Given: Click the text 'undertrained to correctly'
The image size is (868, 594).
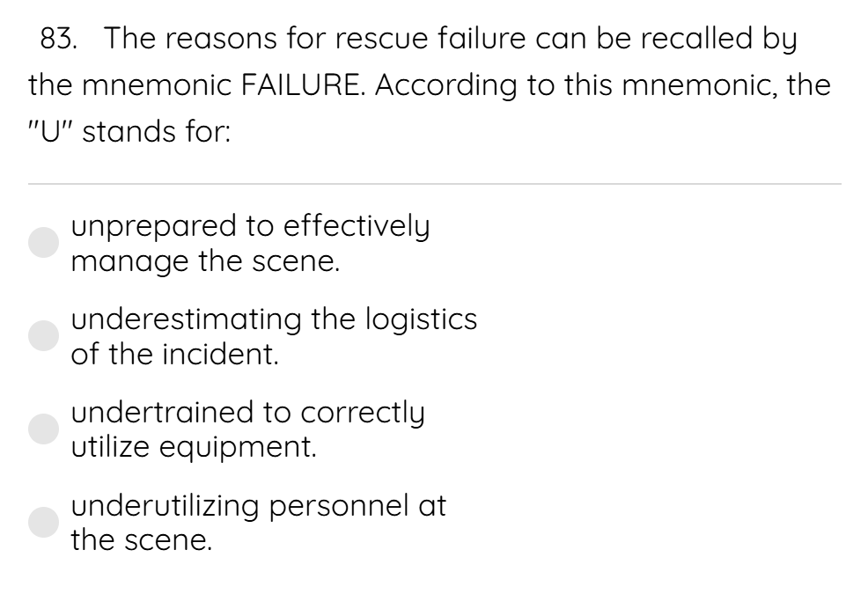Looking at the screenshot, I should [248, 413].
